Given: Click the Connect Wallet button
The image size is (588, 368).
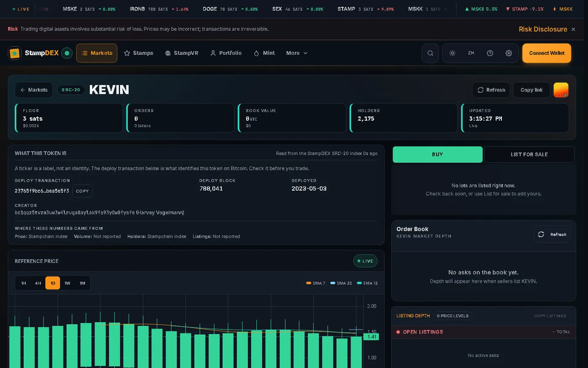Looking at the screenshot, I should click(546, 53).
